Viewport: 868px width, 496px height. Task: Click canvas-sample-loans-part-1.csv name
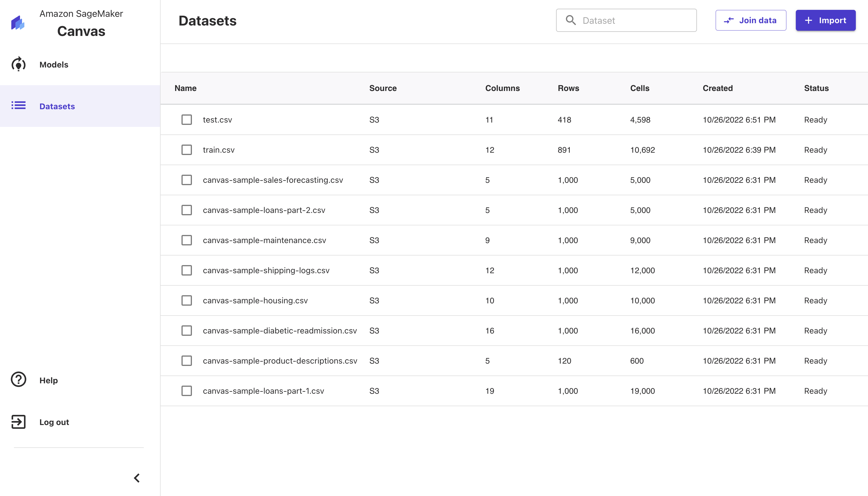click(263, 391)
